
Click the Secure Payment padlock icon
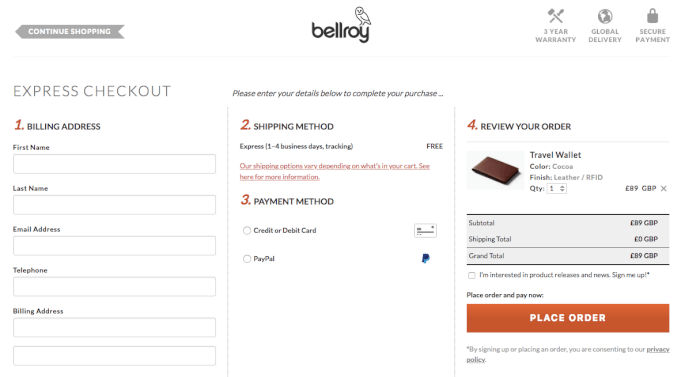(652, 16)
